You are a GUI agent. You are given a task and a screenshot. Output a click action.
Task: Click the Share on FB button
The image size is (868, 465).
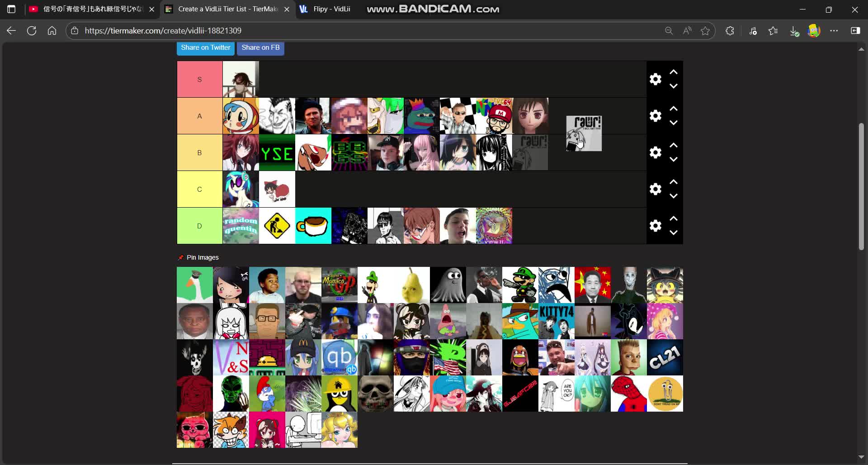click(x=260, y=47)
